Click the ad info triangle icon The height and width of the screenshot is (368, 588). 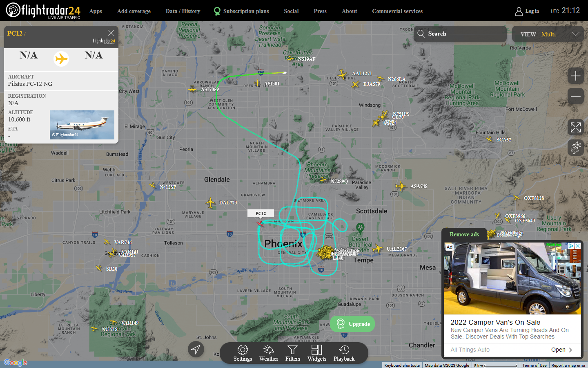571,246
